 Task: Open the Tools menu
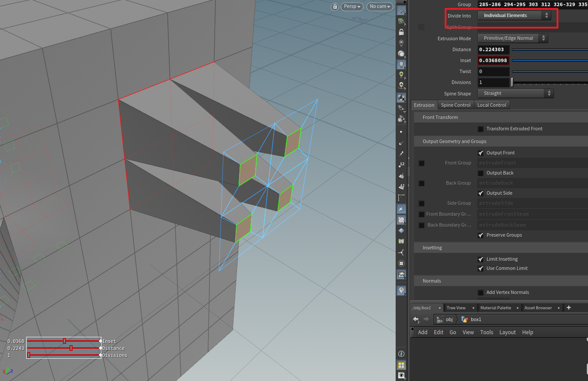(487, 332)
